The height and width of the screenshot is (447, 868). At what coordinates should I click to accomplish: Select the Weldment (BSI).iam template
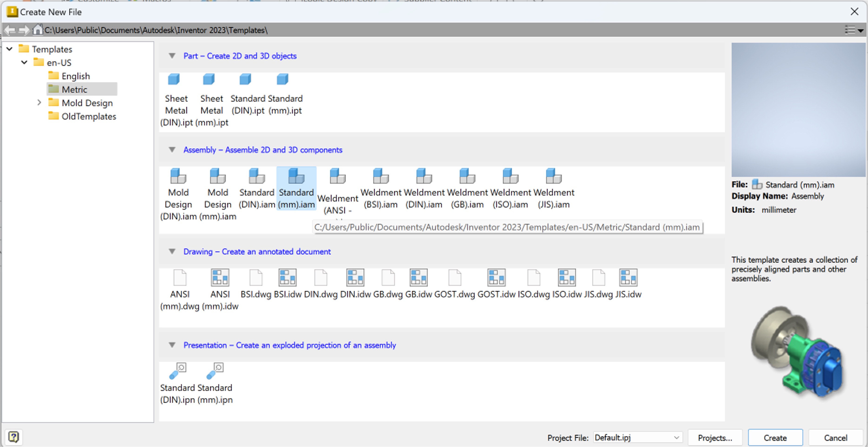(x=381, y=189)
